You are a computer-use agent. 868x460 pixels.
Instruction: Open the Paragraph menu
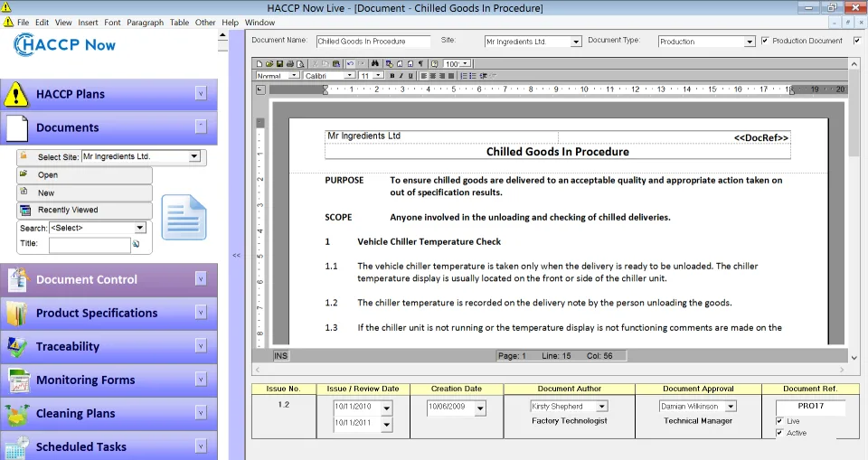click(145, 23)
